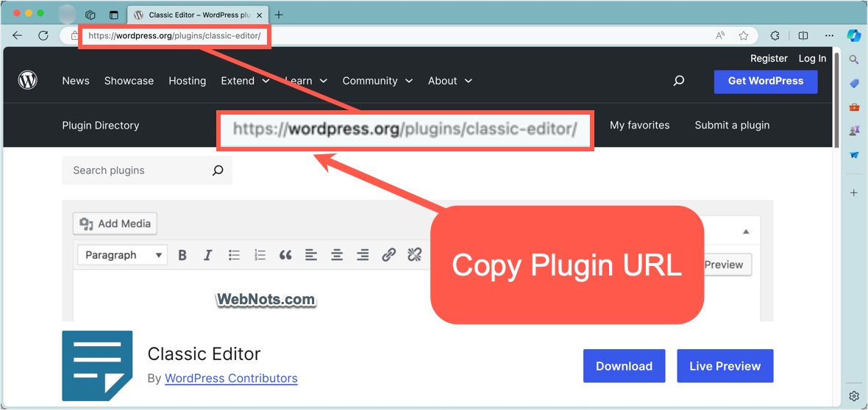Viewport: 868px width, 410px height.
Task: Open the Plugin Directory link
Action: (x=101, y=126)
